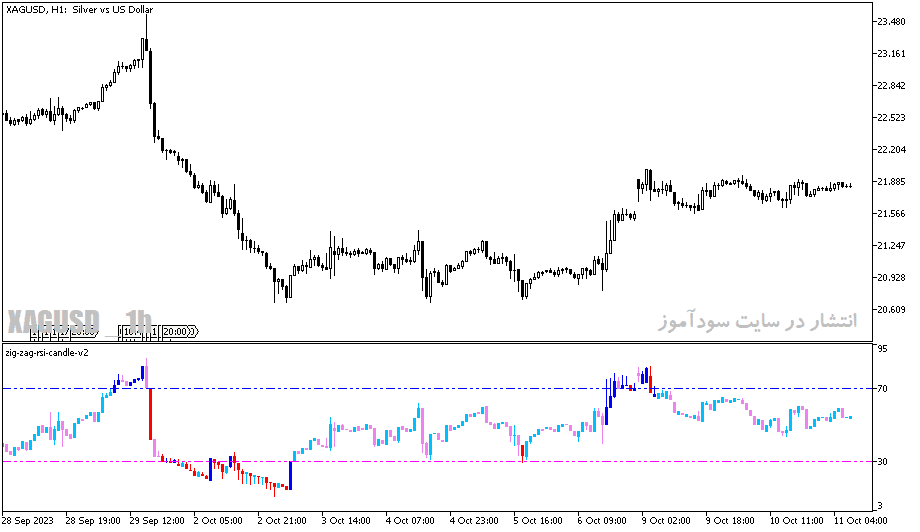Click the 11 Oct 04:00 time label
This screenshot has height=532, width=920.
862,520
